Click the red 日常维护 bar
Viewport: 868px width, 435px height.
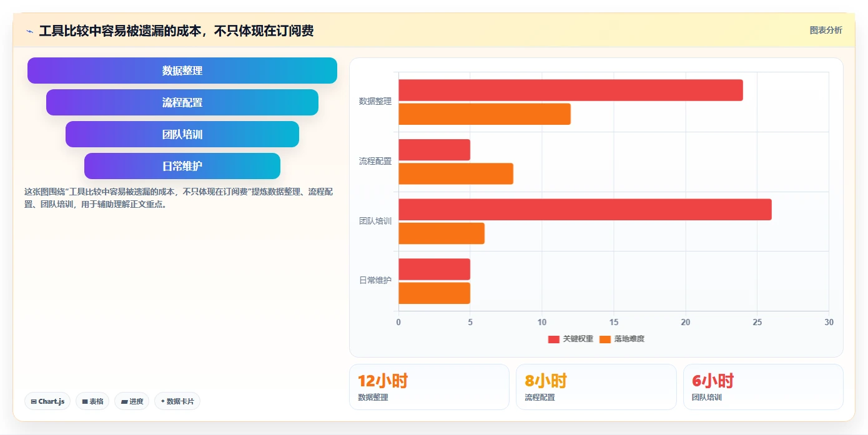coord(434,269)
